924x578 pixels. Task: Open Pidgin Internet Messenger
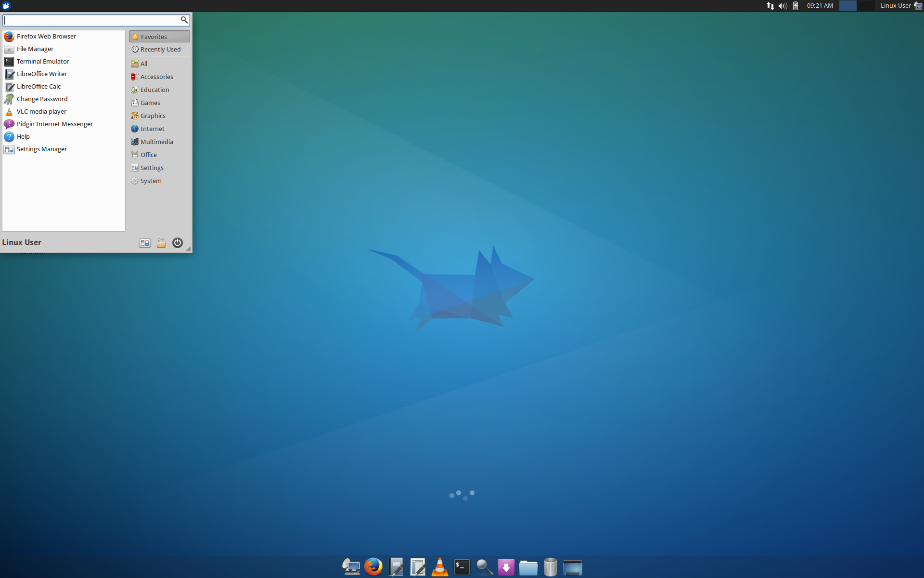[x=54, y=124]
